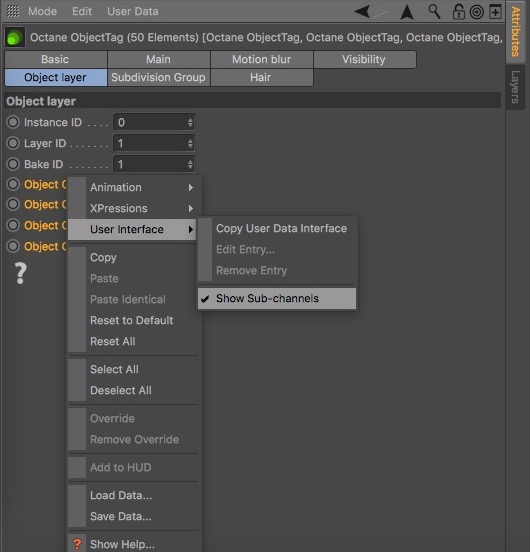530x552 pixels.
Task: Click the white question mark icon
Action: (x=20, y=273)
